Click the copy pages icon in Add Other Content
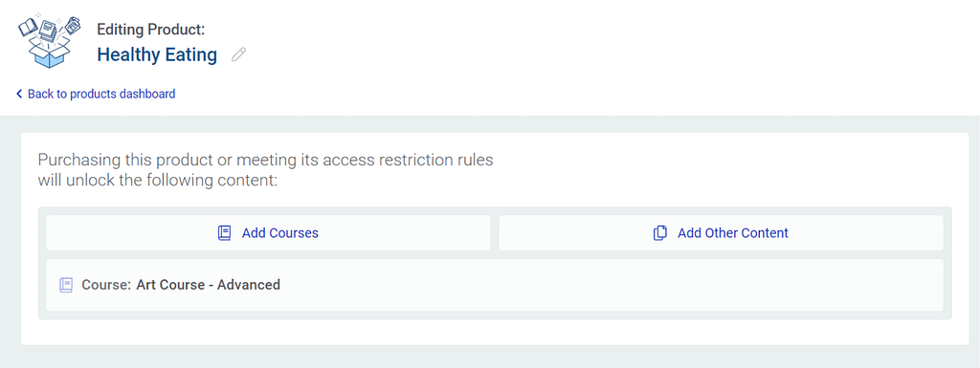 [x=660, y=233]
